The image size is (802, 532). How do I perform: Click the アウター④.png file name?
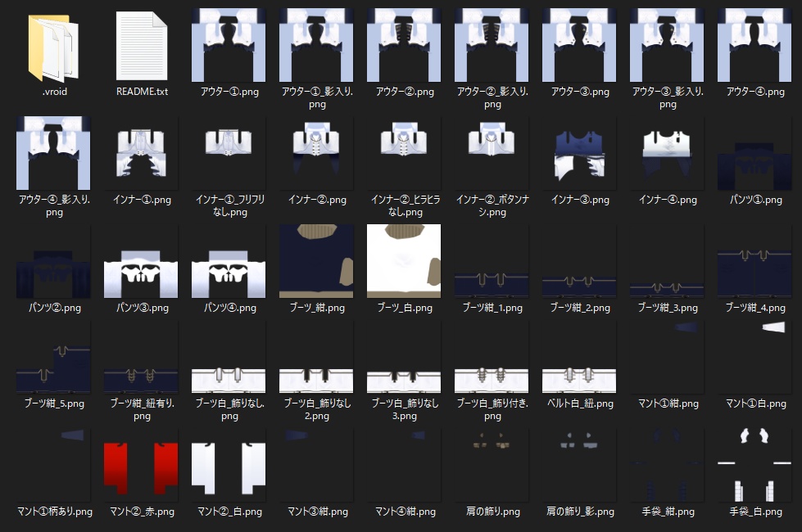(x=755, y=92)
